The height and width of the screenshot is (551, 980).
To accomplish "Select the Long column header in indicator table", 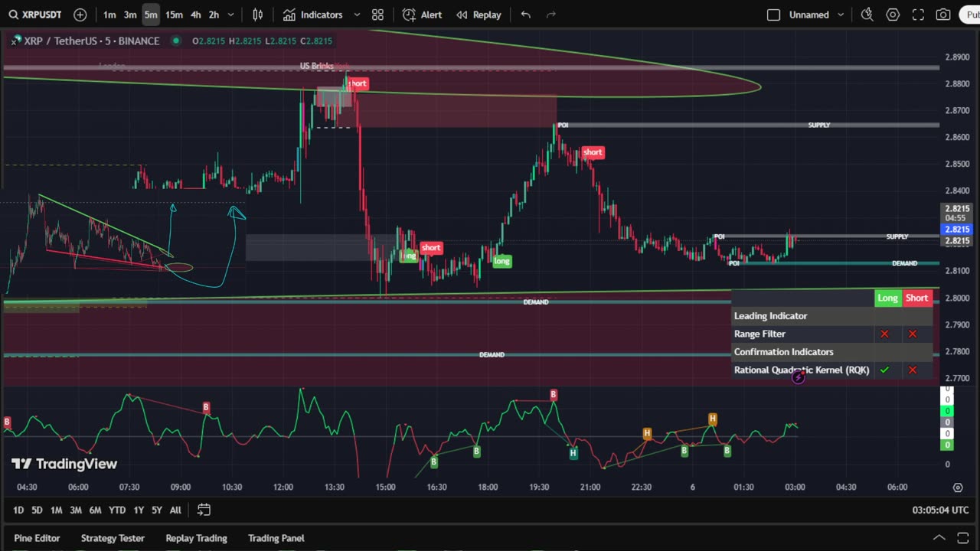I will [x=887, y=298].
